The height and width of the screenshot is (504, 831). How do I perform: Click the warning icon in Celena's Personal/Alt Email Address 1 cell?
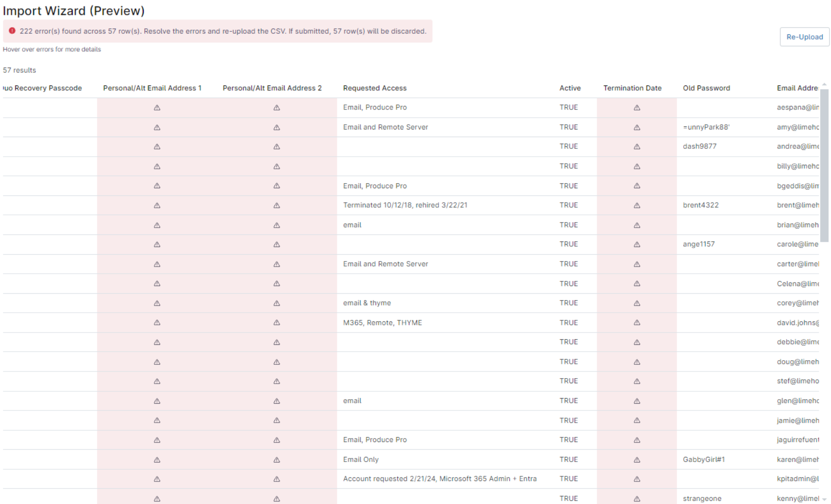(157, 283)
